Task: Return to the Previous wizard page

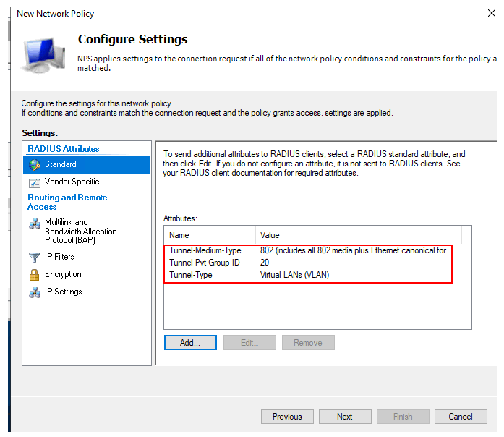Action: pos(287,417)
